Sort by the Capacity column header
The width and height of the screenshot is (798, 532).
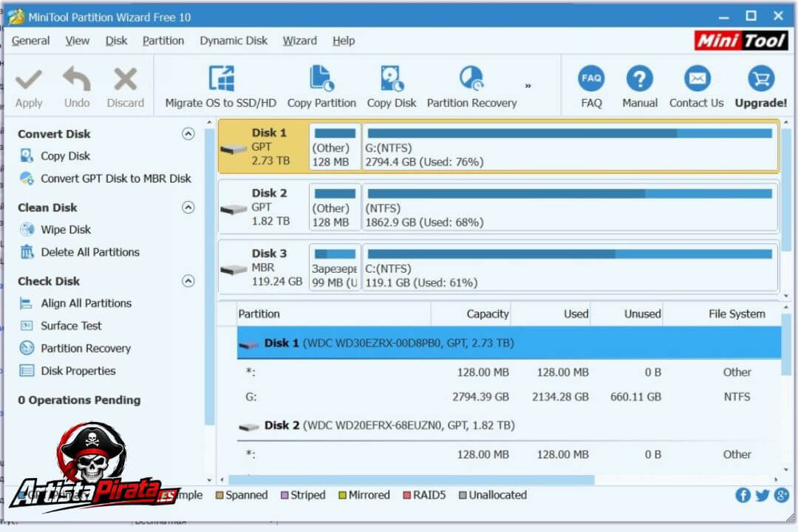[471, 313]
